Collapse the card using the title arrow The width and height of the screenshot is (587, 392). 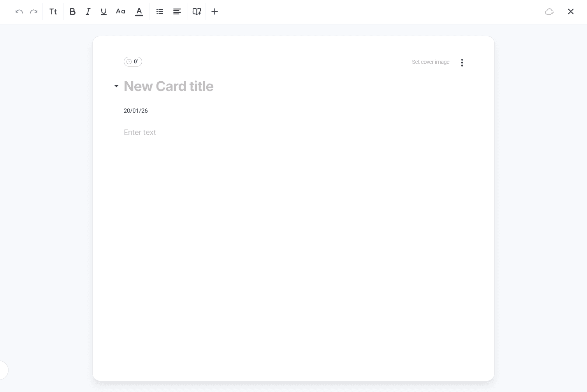coord(116,86)
